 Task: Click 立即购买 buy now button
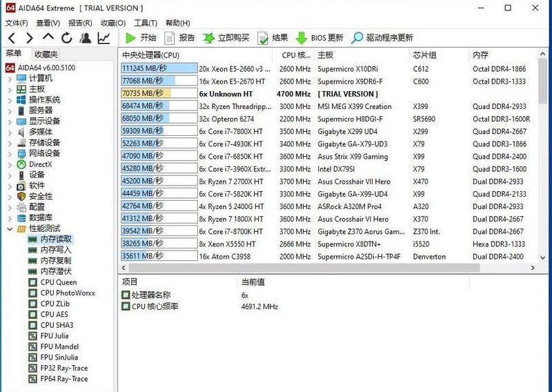tap(226, 38)
